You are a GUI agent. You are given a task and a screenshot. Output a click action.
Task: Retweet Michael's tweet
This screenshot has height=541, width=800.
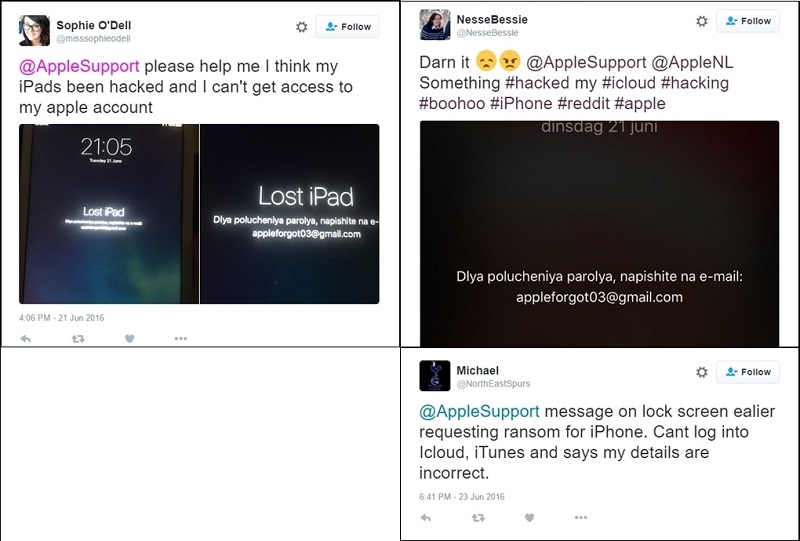(x=478, y=518)
